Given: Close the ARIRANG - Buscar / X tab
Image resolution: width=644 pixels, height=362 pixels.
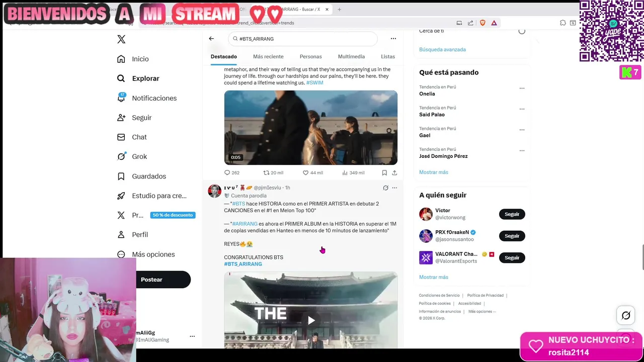Looking at the screenshot, I should tap(327, 9).
